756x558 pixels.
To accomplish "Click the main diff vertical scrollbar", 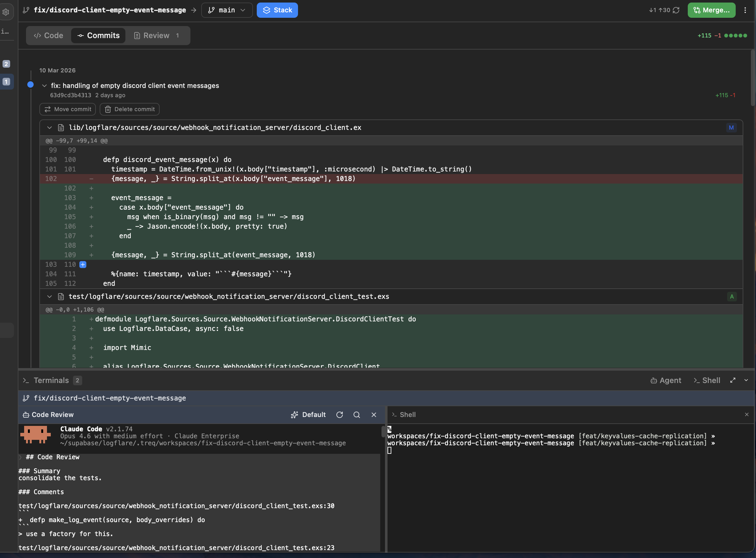I will coord(752,78).
